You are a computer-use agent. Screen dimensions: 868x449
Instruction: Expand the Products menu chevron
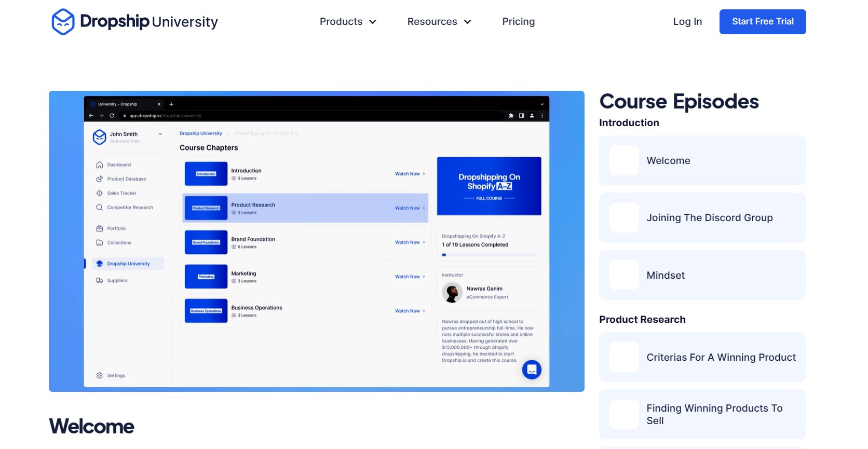373,22
